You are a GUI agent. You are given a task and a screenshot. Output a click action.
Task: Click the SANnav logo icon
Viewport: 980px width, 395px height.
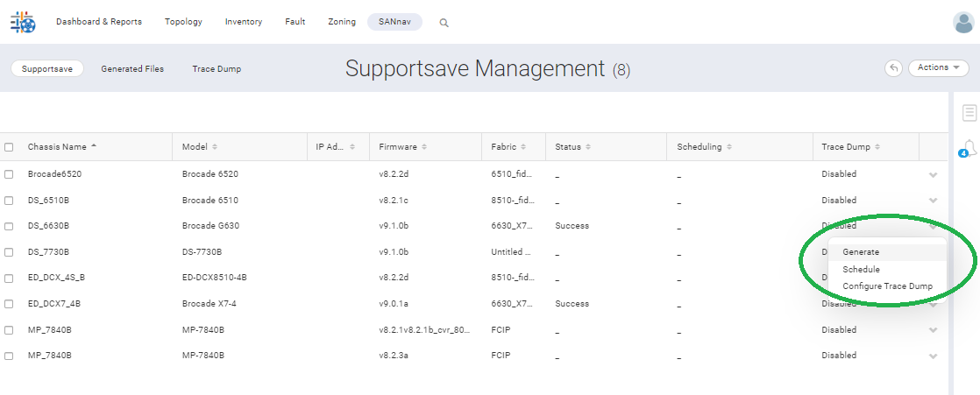[23, 23]
